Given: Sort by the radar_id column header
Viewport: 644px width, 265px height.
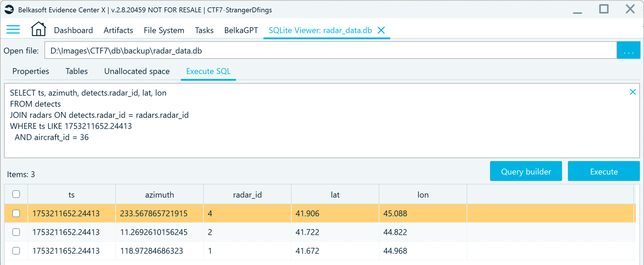Looking at the screenshot, I should 247,194.
